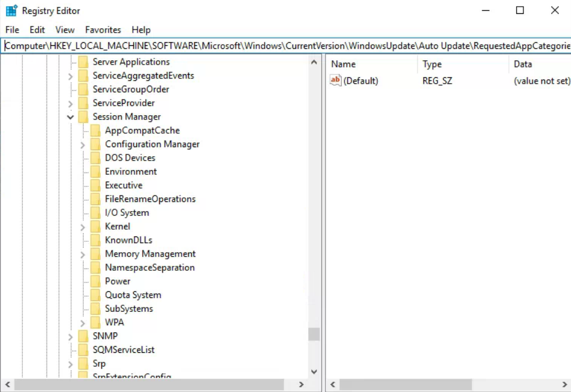
Task: Expand the Kernel key
Action: point(83,227)
